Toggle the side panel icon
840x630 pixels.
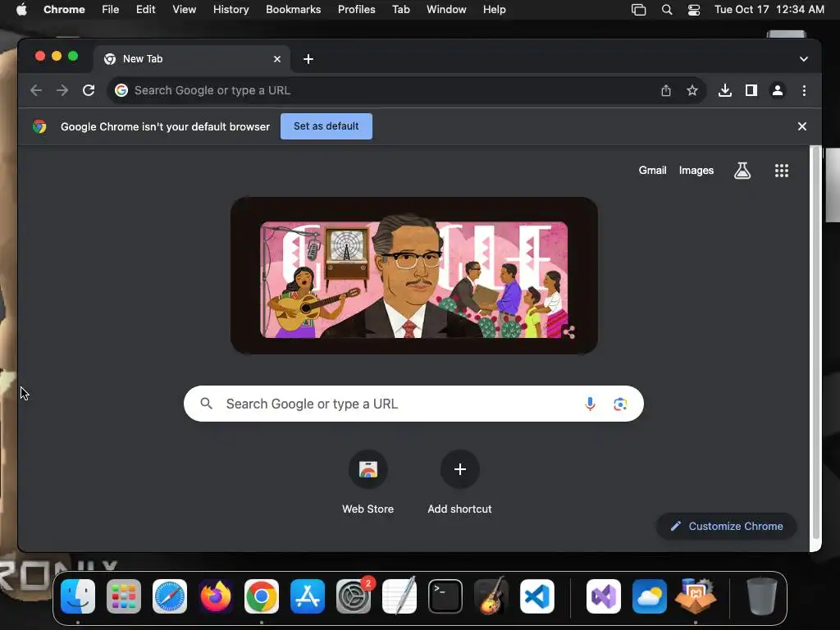(751, 90)
